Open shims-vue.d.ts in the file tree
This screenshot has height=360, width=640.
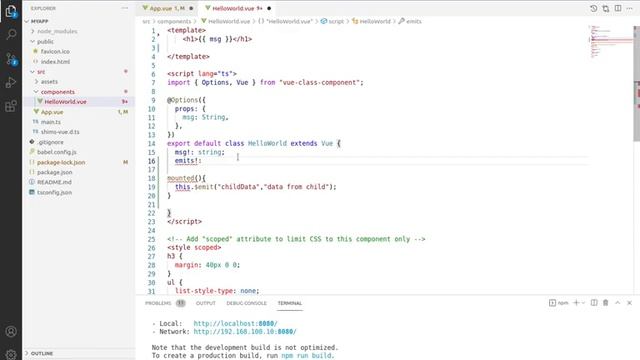click(x=60, y=132)
